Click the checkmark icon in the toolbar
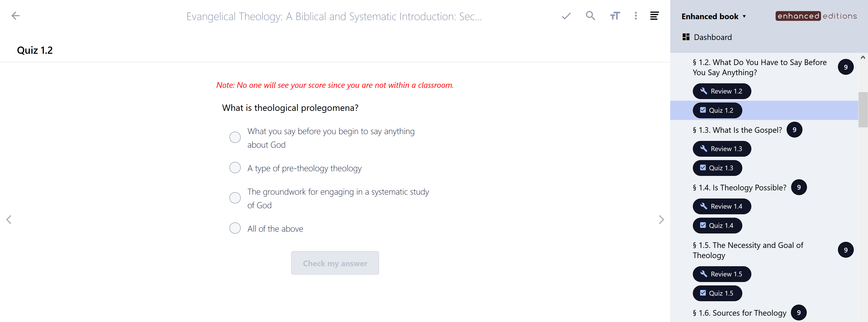This screenshot has height=322, width=868. pos(566,16)
